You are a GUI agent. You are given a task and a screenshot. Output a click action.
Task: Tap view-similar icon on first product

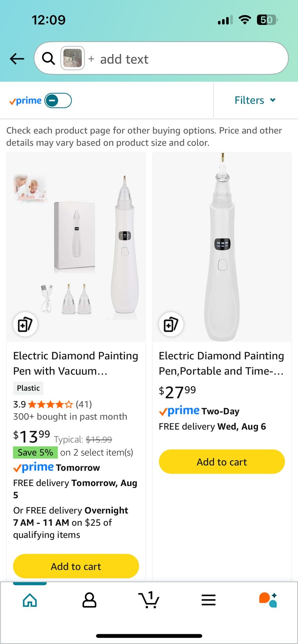pos(25,324)
